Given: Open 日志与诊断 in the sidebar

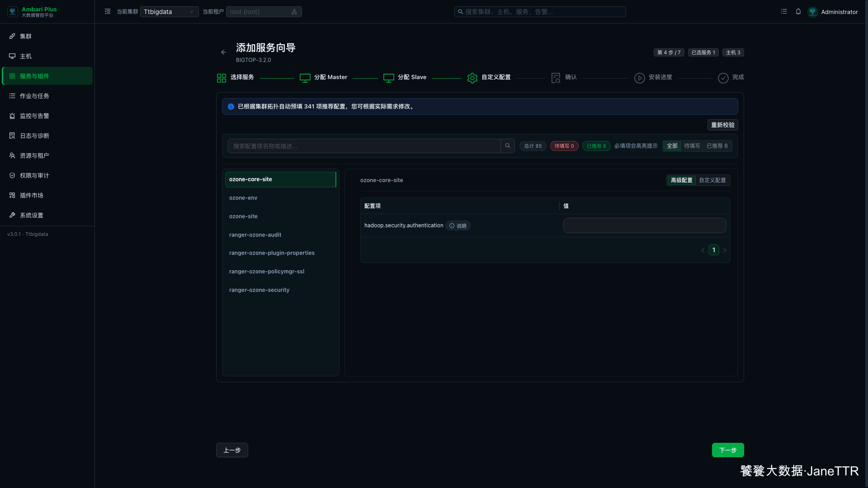Looking at the screenshot, I should pyautogui.click(x=47, y=136).
